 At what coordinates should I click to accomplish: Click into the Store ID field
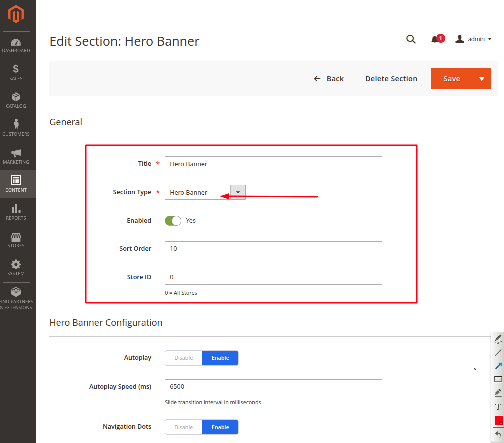pyautogui.click(x=273, y=277)
